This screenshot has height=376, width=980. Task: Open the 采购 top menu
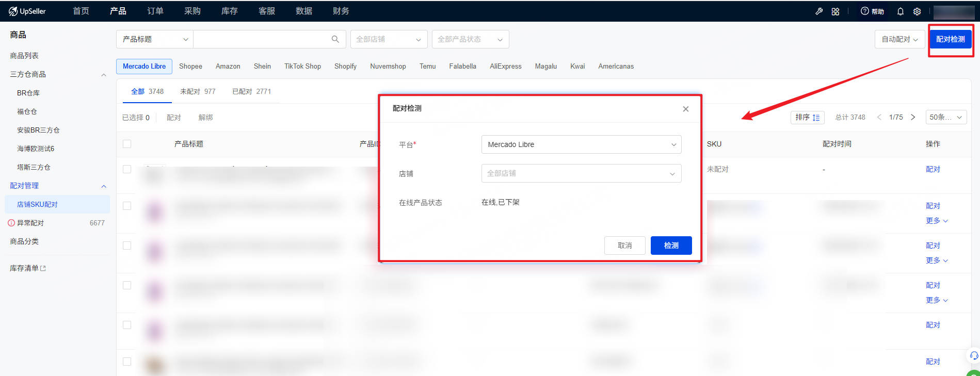[192, 11]
